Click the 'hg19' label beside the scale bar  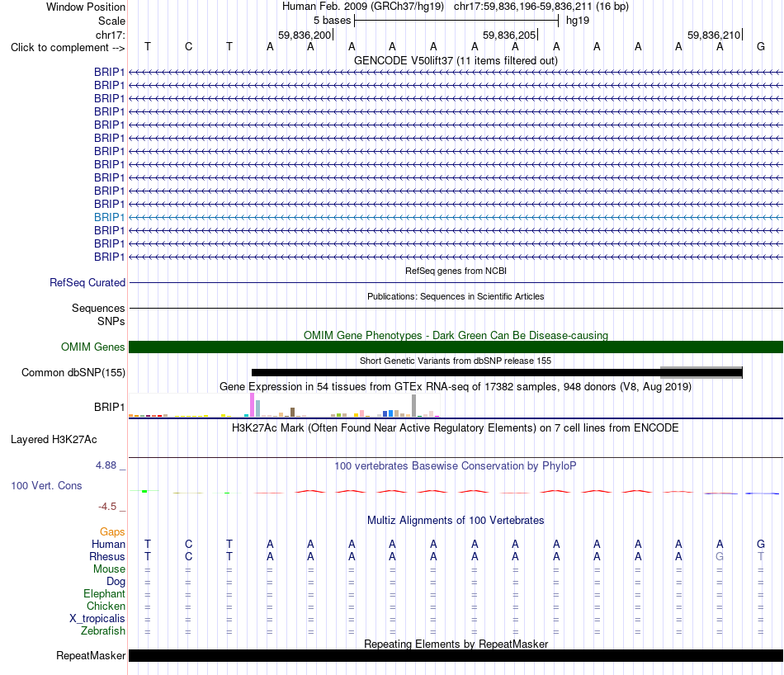pos(578,21)
